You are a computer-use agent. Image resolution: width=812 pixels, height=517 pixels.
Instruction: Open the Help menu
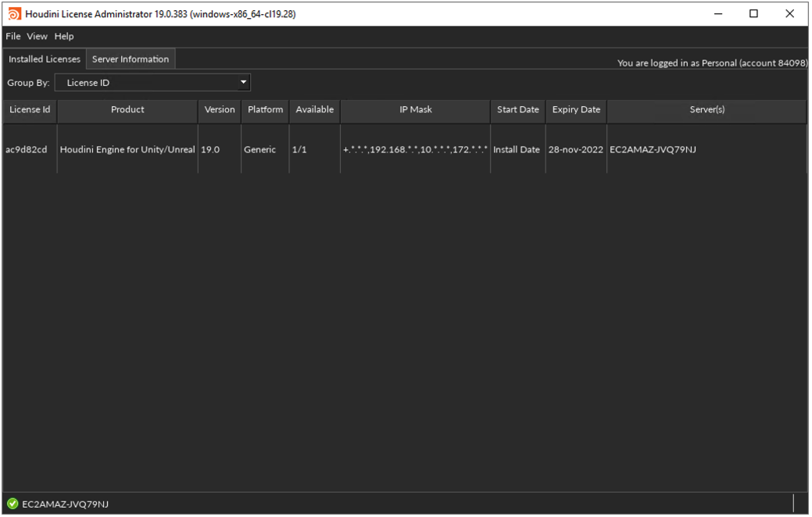pos(64,36)
